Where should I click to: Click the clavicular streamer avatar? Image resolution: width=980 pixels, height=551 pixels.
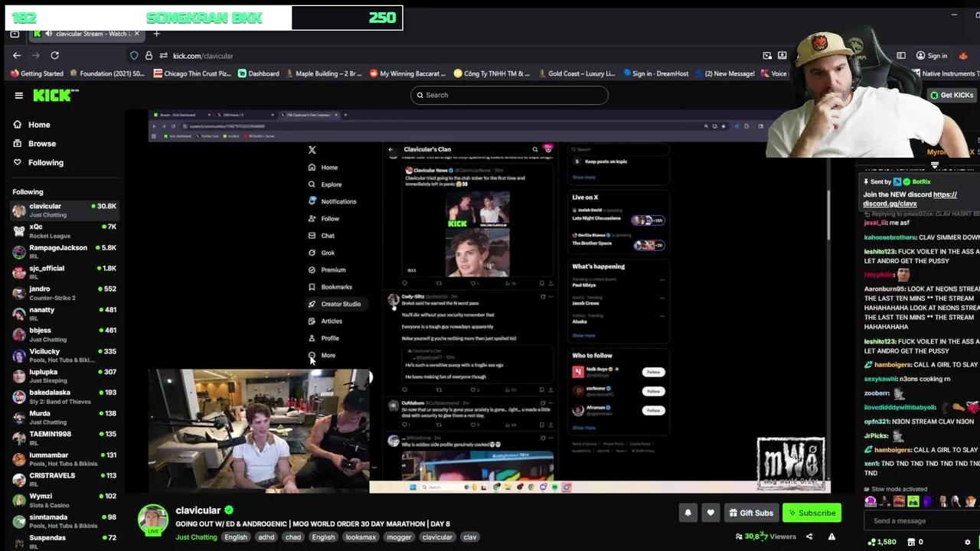pyautogui.click(x=153, y=520)
